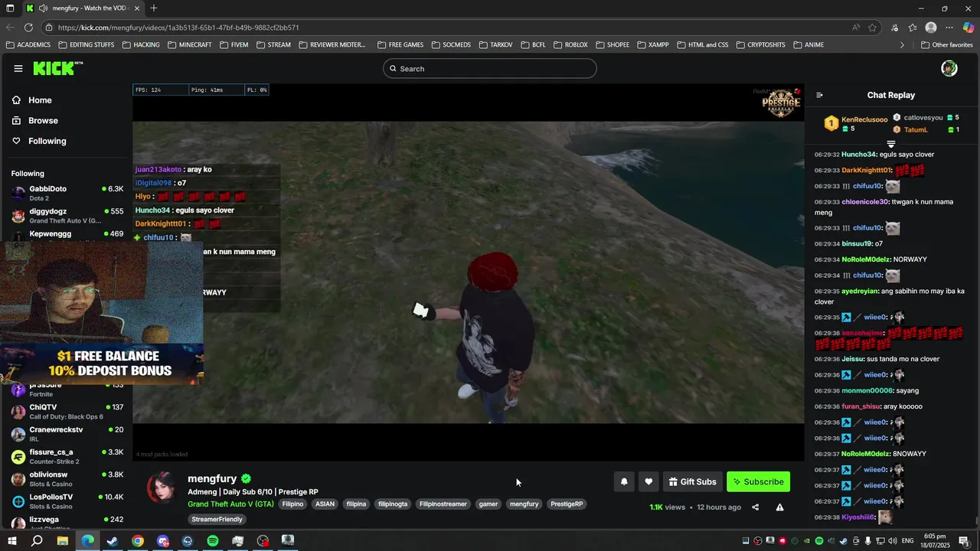Click the deposit bonus ad banner
Viewport: 980px width, 551px height.
tap(103, 364)
